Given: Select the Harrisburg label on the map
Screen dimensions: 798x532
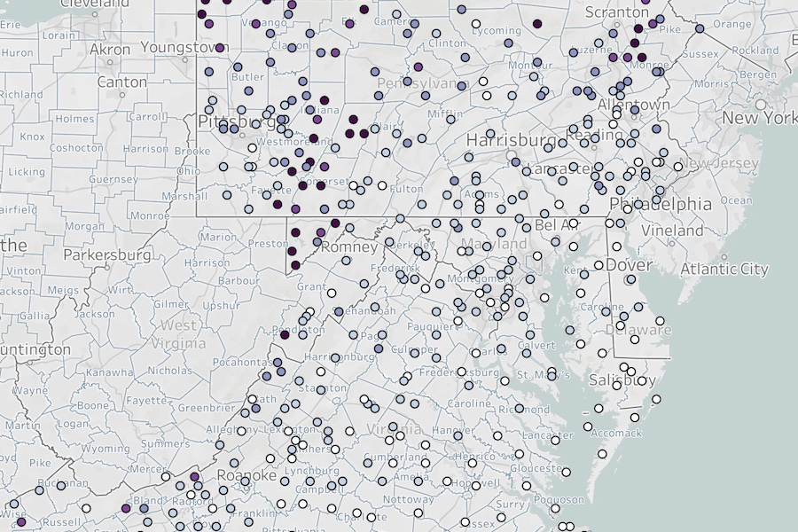Looking at the screenshot, I should tap(511, 139).
